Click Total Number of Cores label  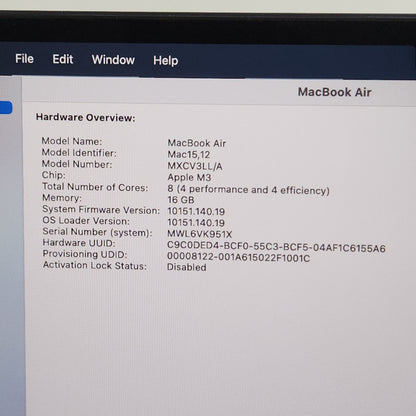[x=95, y=187]
